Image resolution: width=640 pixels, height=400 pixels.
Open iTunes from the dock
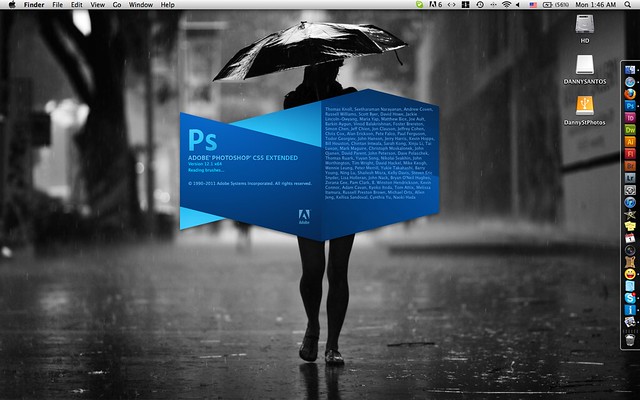[630, 202]
